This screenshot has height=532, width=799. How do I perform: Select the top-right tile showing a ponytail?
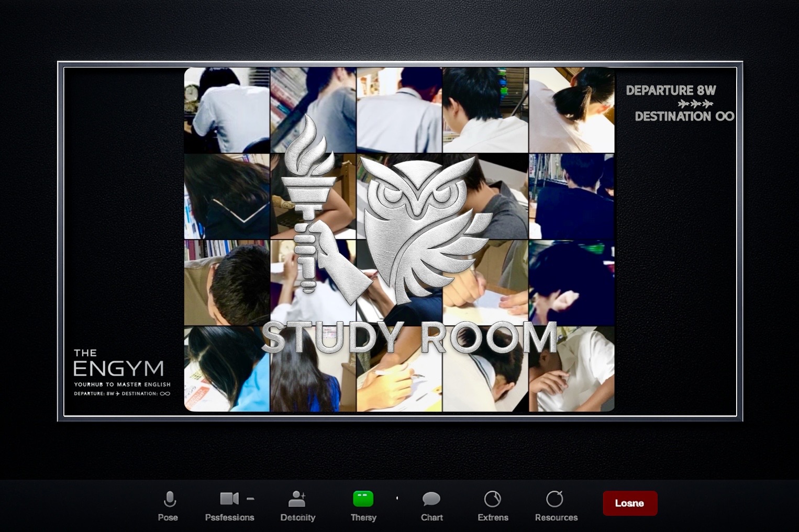(x=571, y=110)
